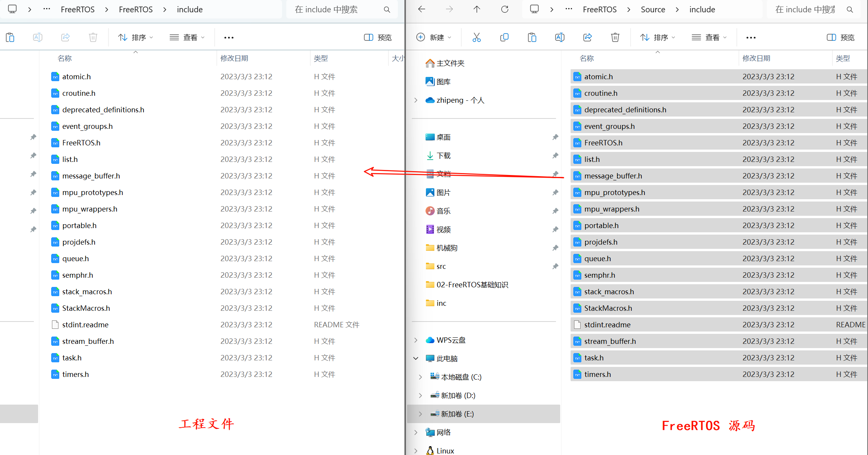Screen dimensions: 868x455
Task: Open 排序 dropdown in left window
Action: point(135,37)
